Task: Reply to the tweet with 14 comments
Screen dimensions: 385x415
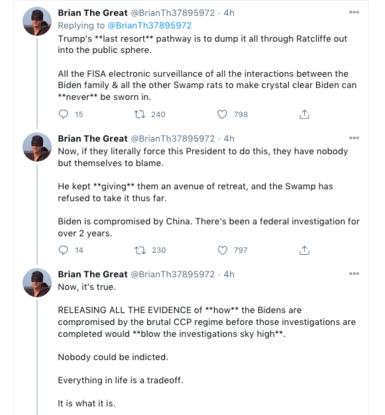Action: tap(63, 250)
